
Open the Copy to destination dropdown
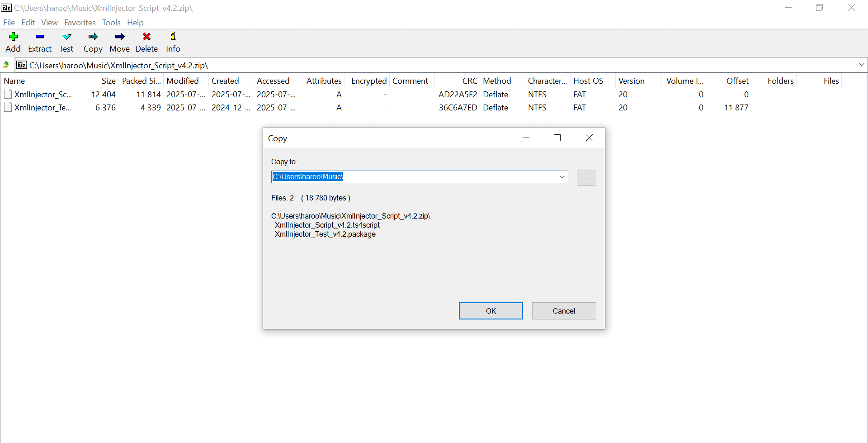(x=562, y=177)
